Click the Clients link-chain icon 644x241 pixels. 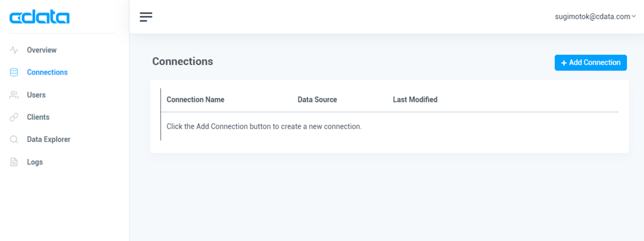[x=14, y=117]
